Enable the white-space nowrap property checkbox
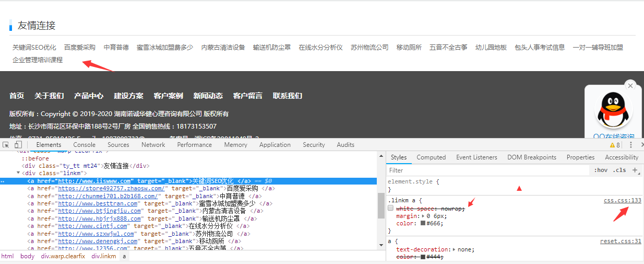Screen dimensions: 644x264 [x=391, y=209]
